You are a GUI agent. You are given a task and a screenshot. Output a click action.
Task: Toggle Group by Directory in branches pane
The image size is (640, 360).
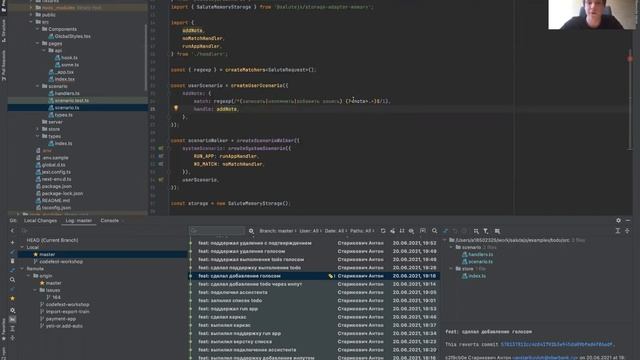[x=12, y=319]
